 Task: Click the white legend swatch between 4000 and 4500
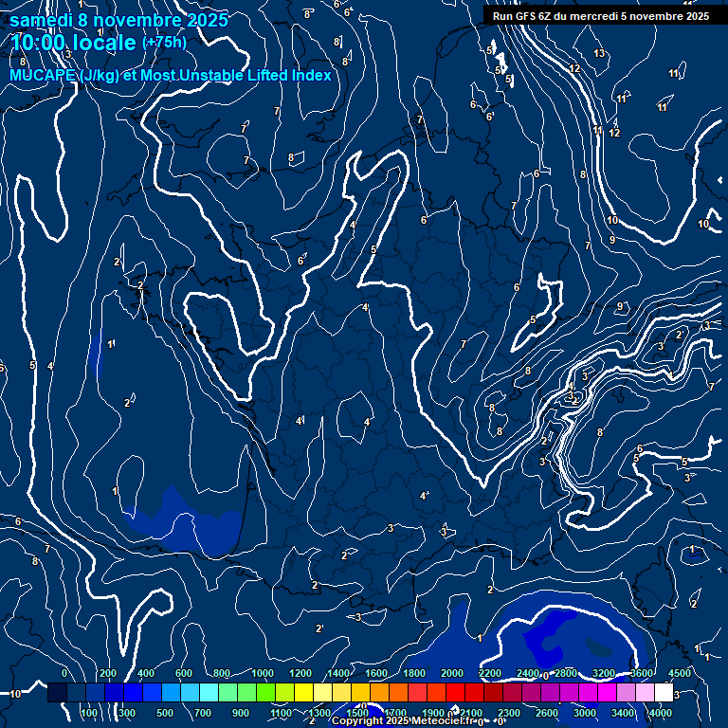point(664,692)
